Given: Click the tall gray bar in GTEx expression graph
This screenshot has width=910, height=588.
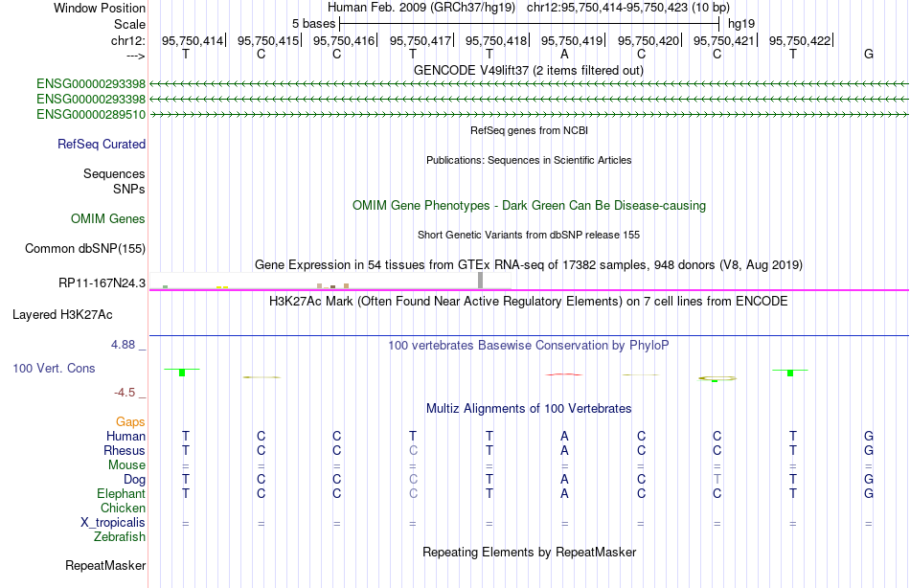Looking at the screenshot, I should point(481,281).
